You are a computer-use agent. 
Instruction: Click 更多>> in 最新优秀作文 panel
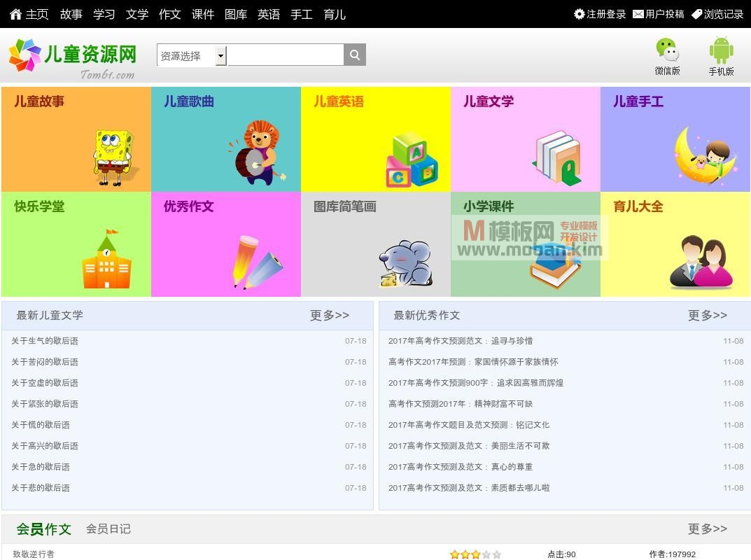708,315
